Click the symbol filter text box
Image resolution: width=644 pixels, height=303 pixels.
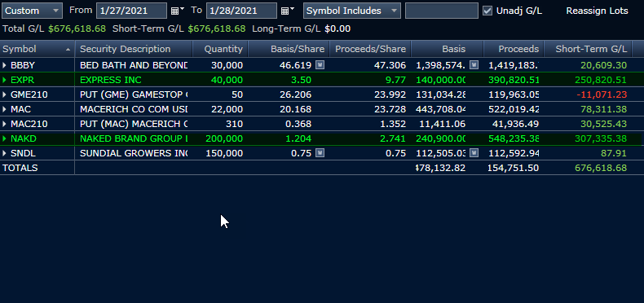pos(442,11)
